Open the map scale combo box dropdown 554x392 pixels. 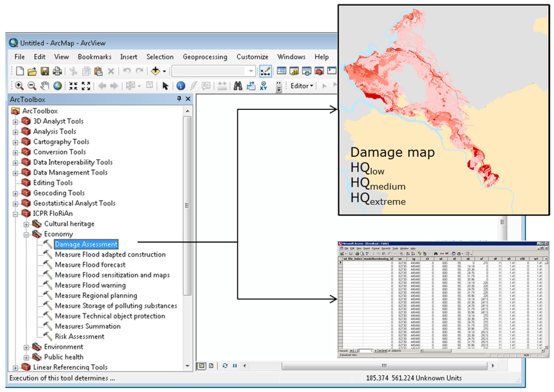[251, 71]
